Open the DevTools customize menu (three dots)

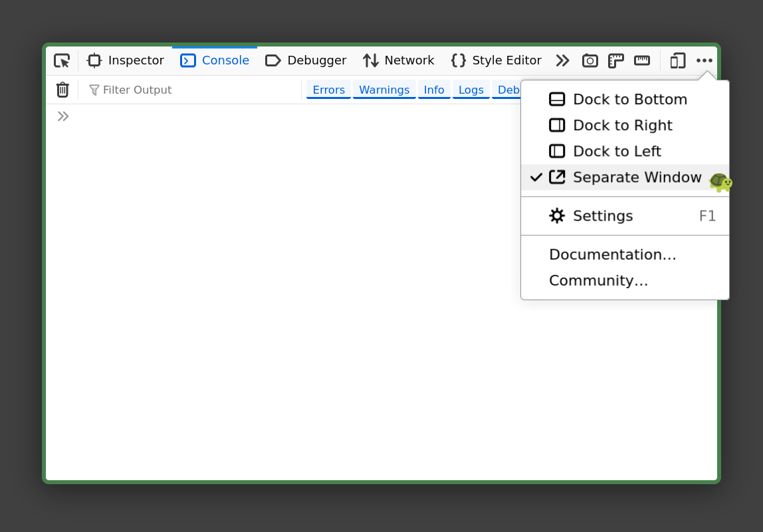(x=704, y=60)
